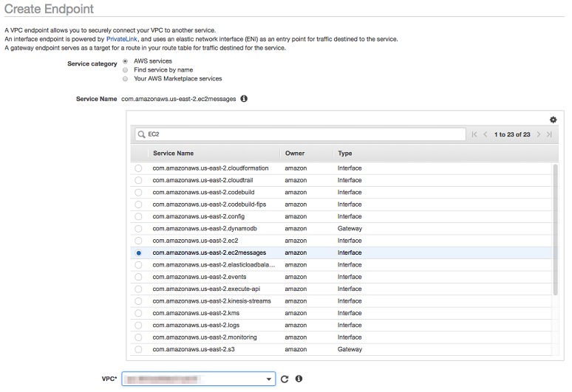Click com.amazonaws.us-east-2.events service name text
This screenshot has width=572, height=392.
pyautogui.click(x=200, y=277)
